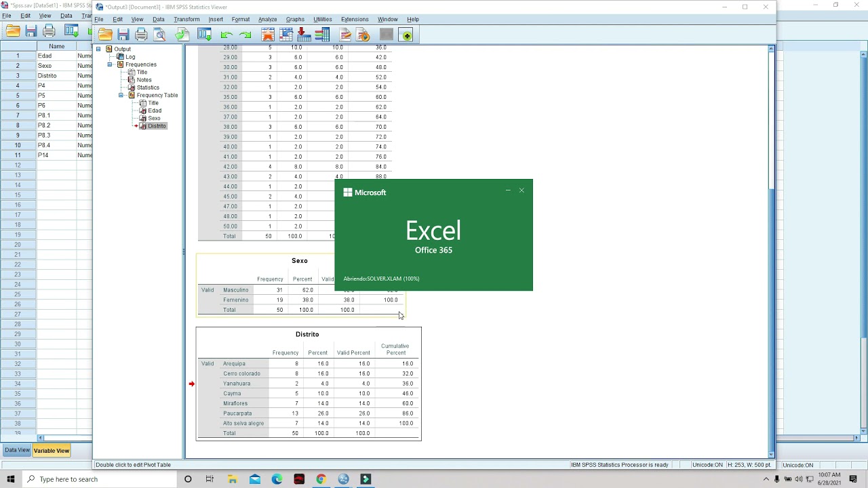868x488 pixels.
Task: Click Cumulative Percent column header in Distrito
Action: 395,349
